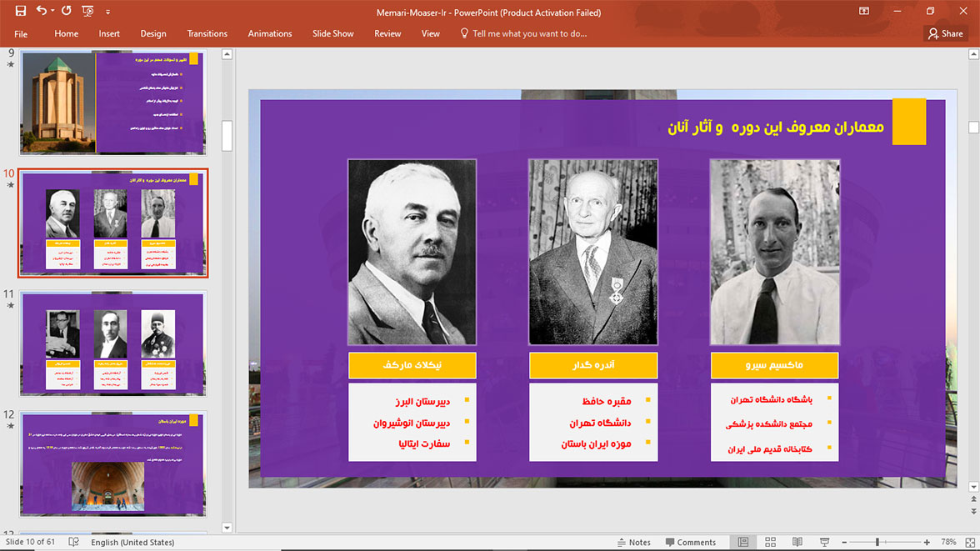Click the Share button
Screen dimensions: 980x551
point(945,33)
